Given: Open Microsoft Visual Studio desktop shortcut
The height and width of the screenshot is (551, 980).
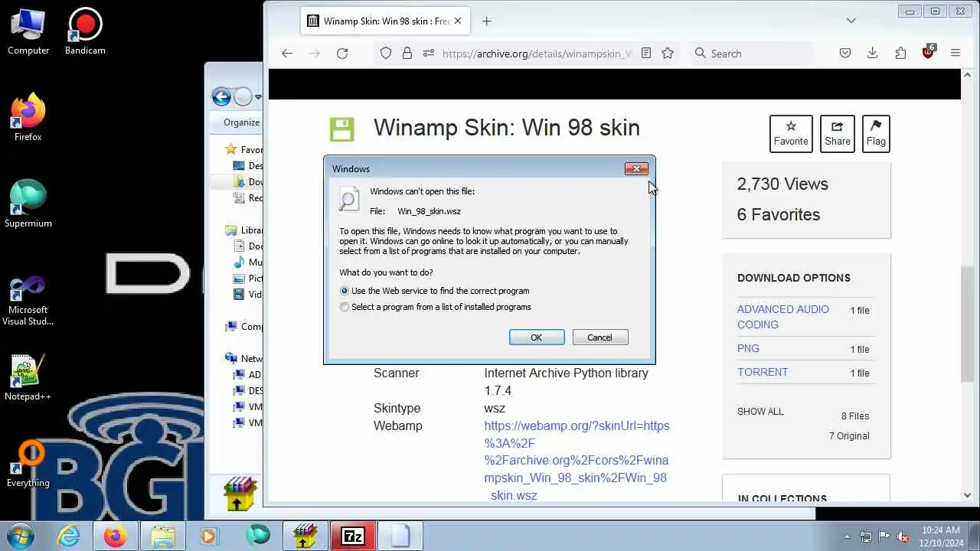Looking at the screenshot, I should tap(28, 300).
